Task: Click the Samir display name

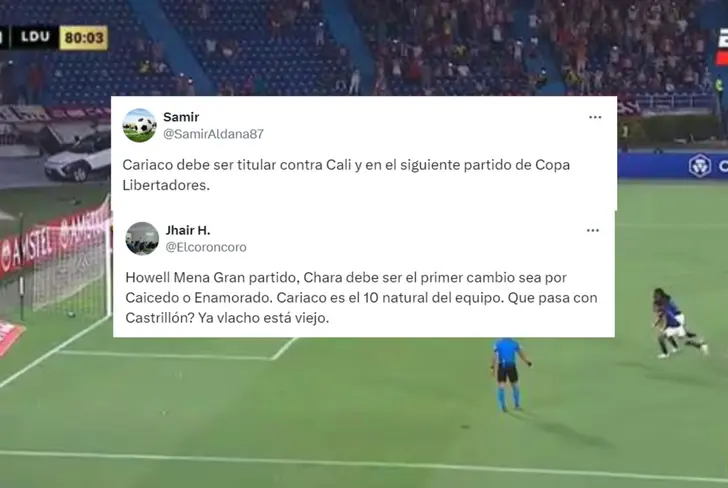Action: point(181,117)
